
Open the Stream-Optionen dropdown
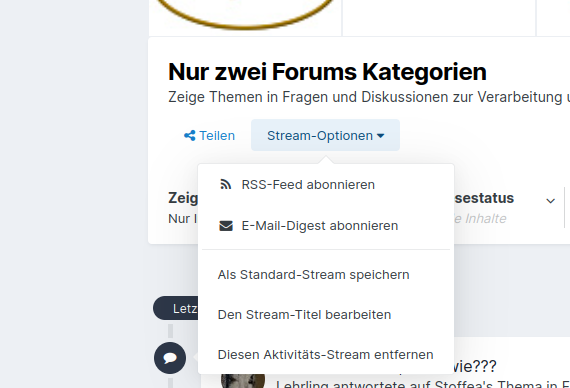coord(325,135)
